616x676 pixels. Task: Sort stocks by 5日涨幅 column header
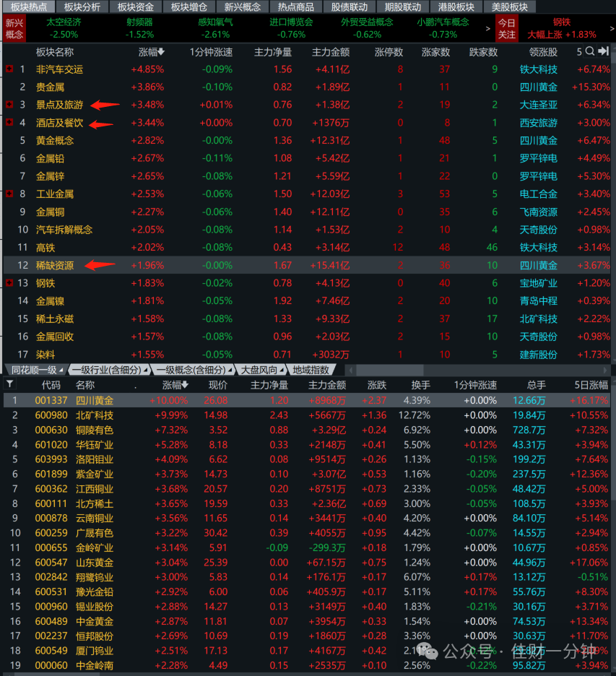[591, 385]
